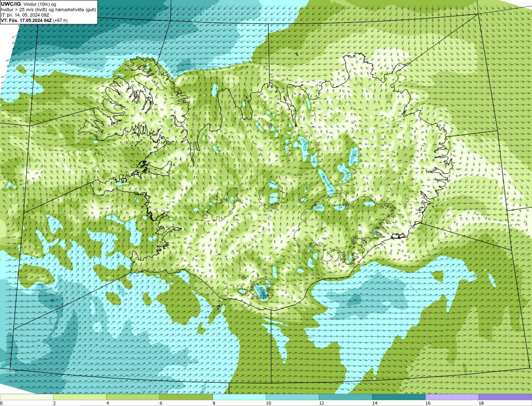Click the 8–10 m/s pale cyan legend swatch

point(239,397)
